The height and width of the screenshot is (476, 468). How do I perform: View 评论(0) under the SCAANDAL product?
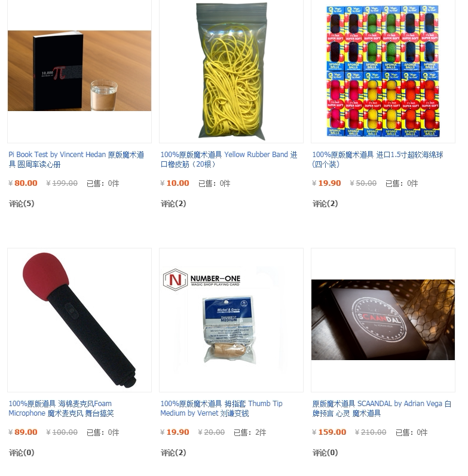(325, 453)
